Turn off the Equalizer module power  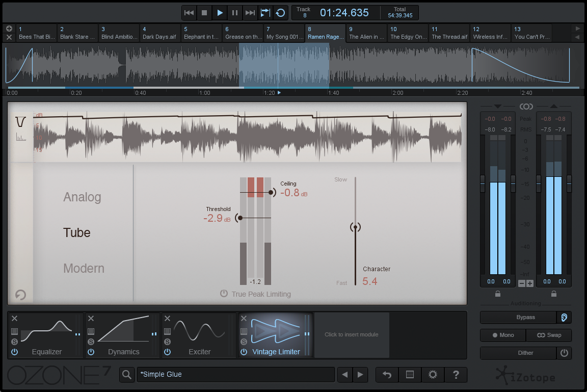click(14, 352)
